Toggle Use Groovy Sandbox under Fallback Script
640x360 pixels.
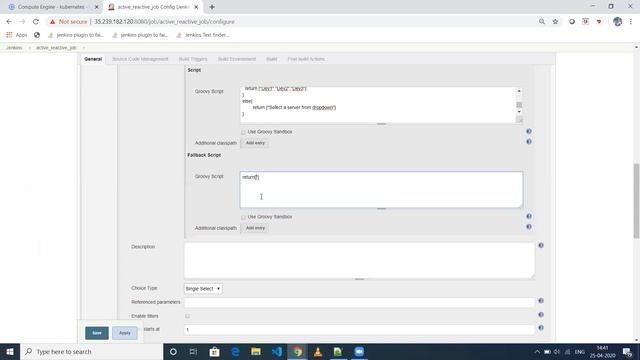coord(243,217)
